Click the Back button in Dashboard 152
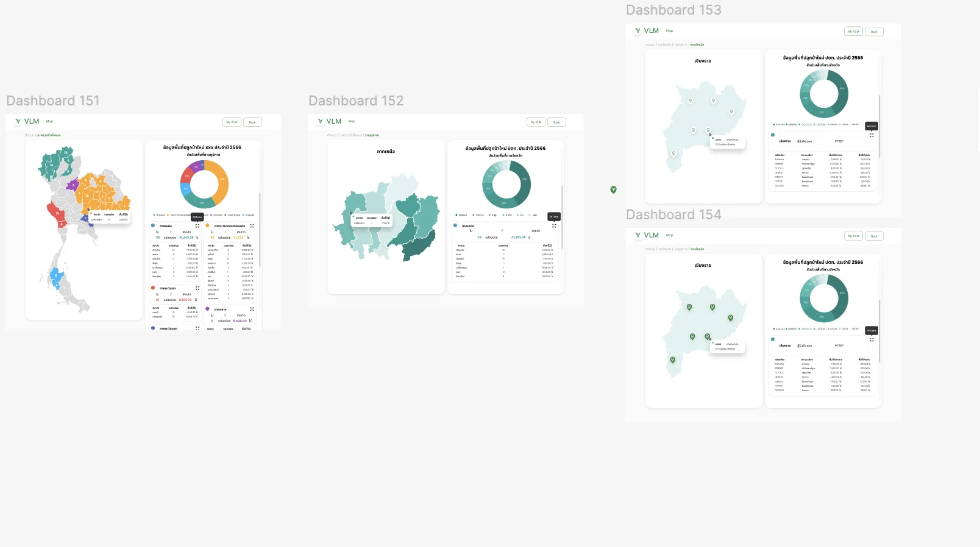The width and height of the screenshot is (980, 547). [556, 122]
